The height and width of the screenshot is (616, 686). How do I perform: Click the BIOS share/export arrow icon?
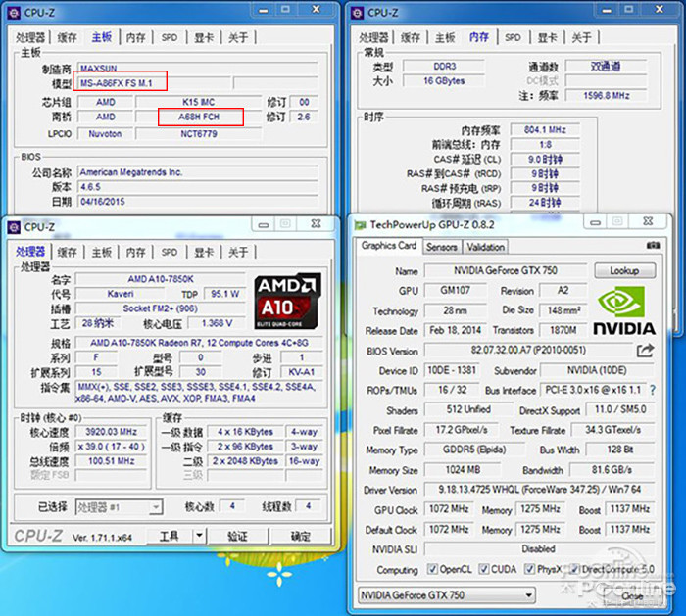click(x=645, y=350)
